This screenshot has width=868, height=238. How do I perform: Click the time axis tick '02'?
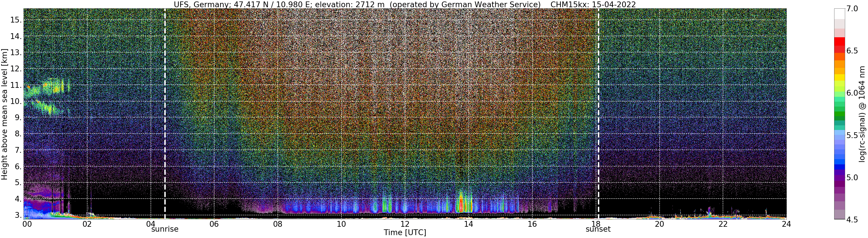click(x=87, y=224)
